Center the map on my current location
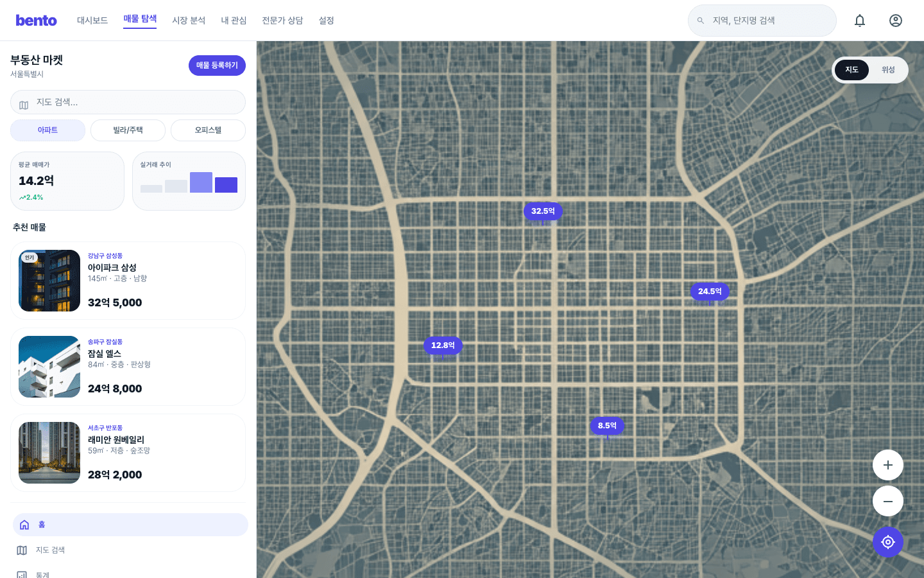924x578 pixels. click(888, 542)
